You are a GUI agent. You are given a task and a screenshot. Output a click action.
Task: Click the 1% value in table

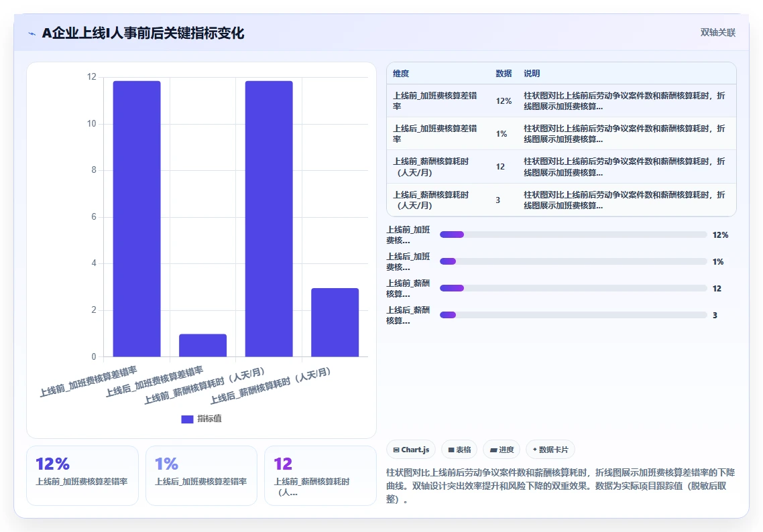(502, 134)
